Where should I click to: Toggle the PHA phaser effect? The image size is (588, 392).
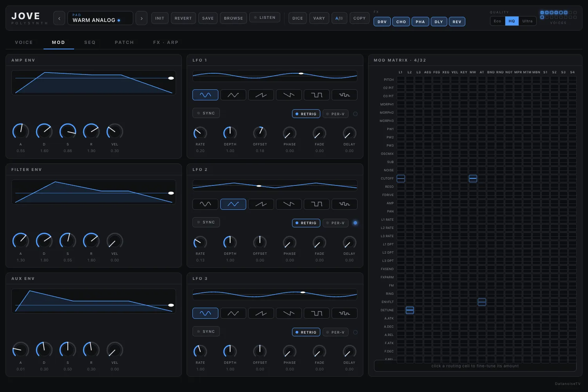pos(420,22)
